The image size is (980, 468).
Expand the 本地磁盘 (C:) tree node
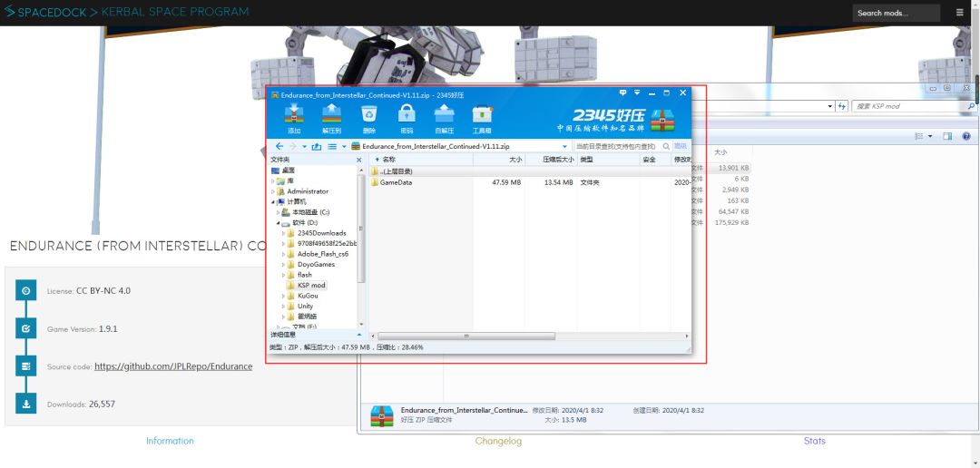(279, 212)
